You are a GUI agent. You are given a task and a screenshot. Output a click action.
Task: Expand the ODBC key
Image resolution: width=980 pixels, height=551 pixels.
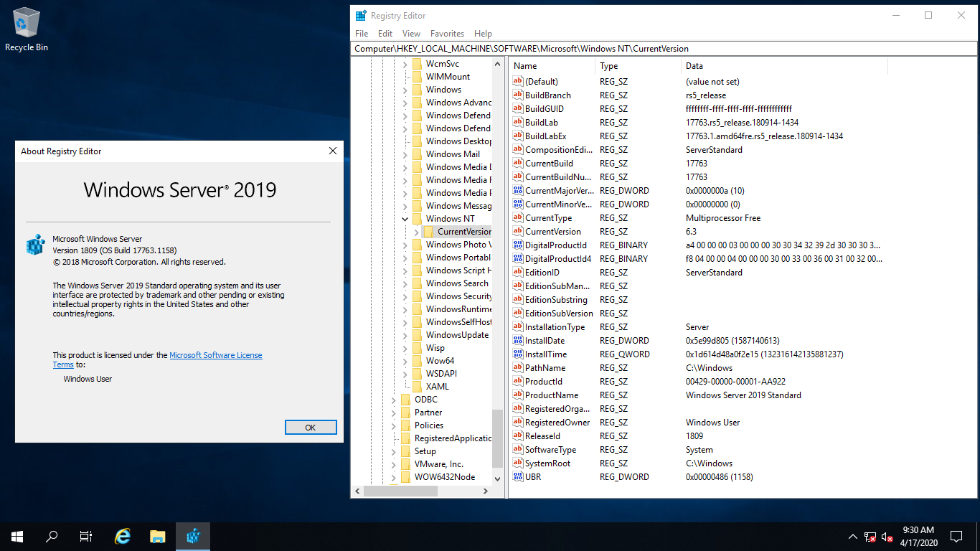click(393, 400)
